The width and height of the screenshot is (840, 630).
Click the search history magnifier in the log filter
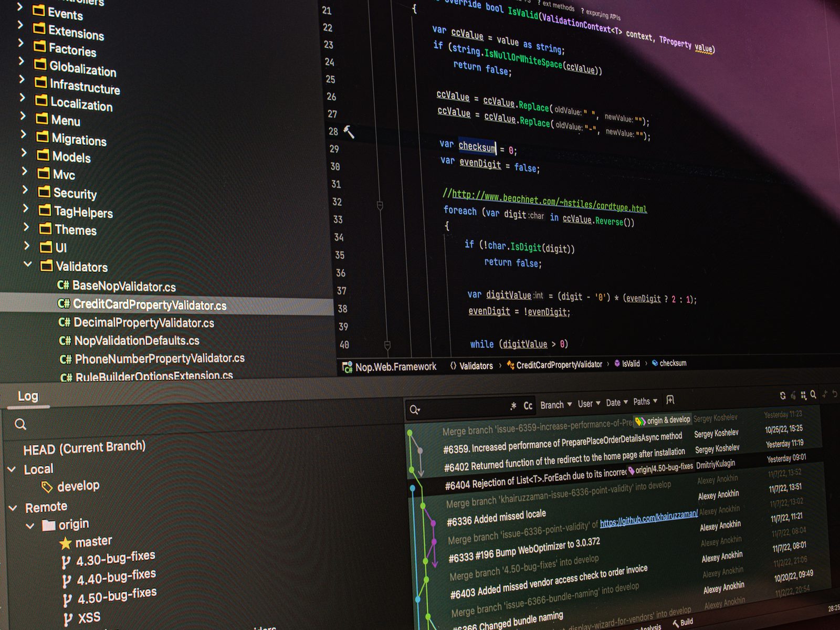pyautogui.click(x=415, y=409)
